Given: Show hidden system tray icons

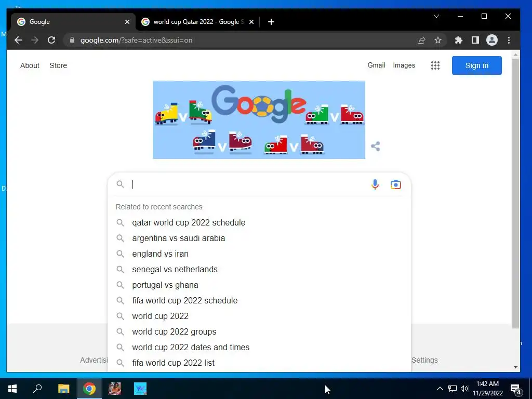Looking at the screenshot, I should (440, 389).
